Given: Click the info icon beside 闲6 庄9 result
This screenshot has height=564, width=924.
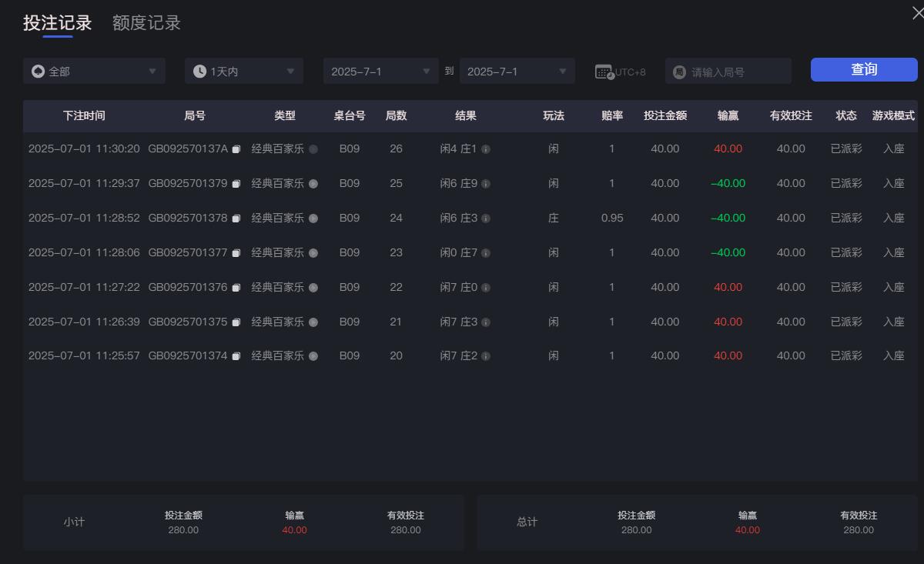Looking at the screenshot, I should pyautogui.click(x=484, y=183).
